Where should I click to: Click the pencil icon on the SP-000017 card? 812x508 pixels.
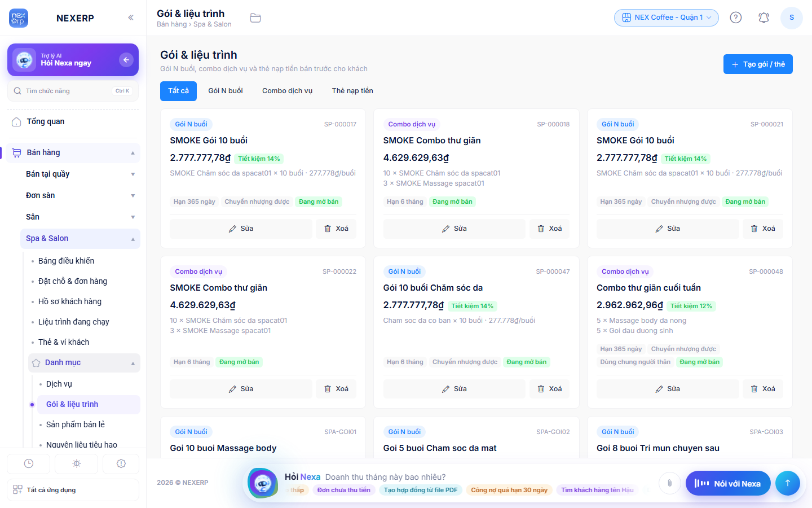click(232, 229)
